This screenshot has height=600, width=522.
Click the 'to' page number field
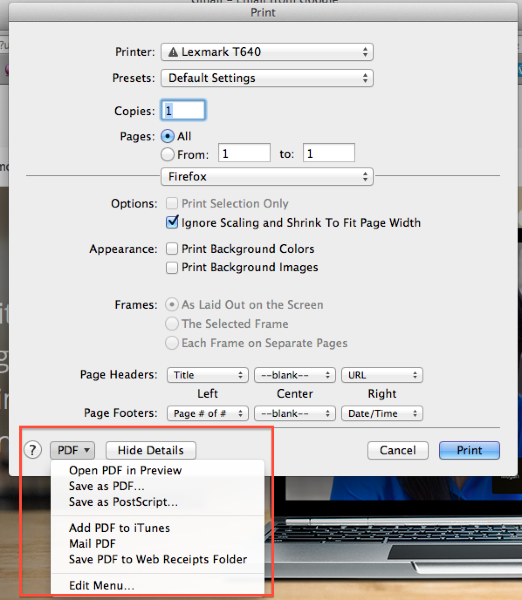tap(329, 153)
